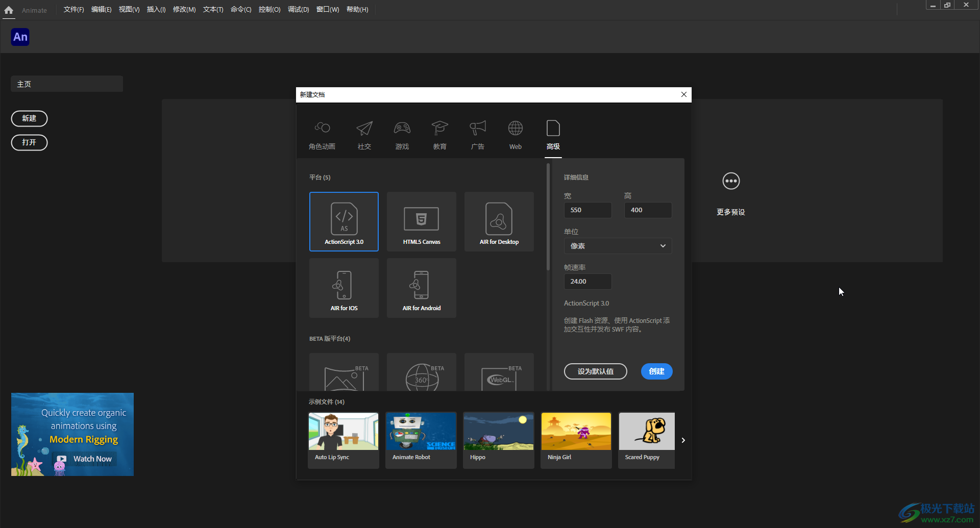
Task: Click the 高 height field 400
Action: [x=648, y=210]
